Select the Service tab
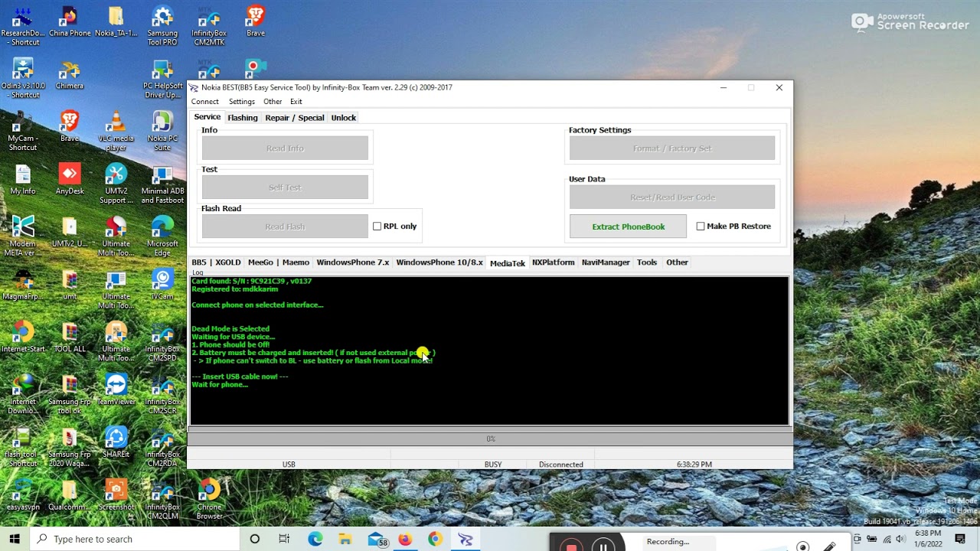The height and width of the screenshot is (551, 980). pos(207,117)
